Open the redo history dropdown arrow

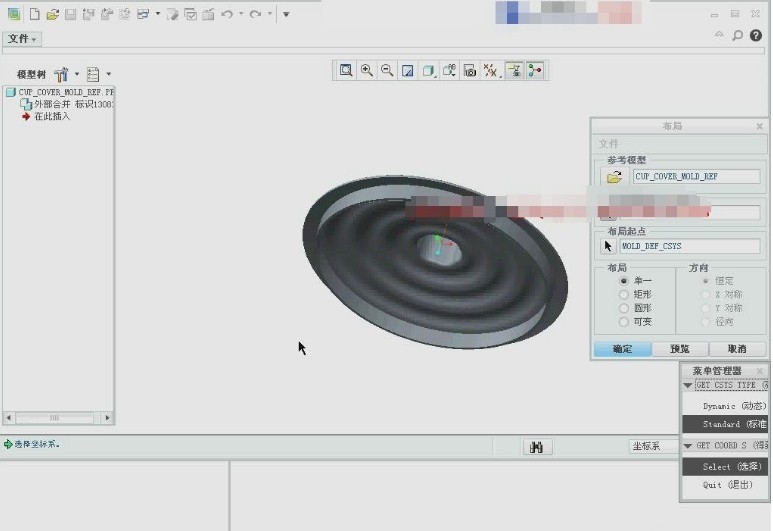pos(270,14)
